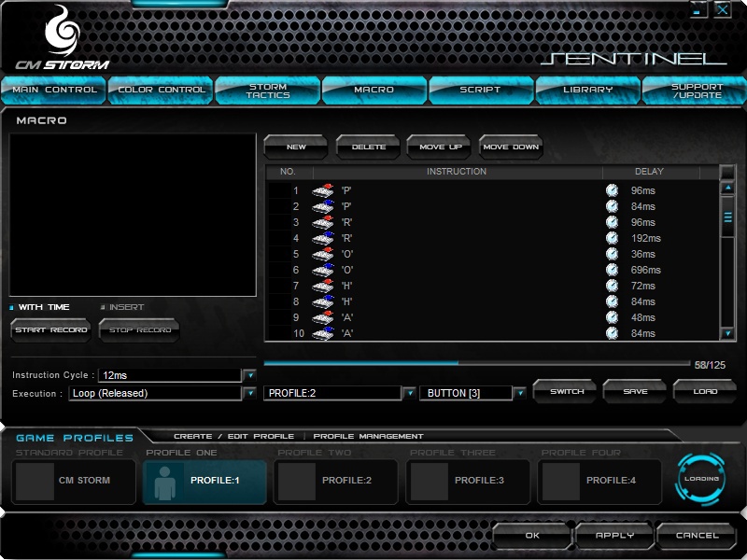747x560 pixels.
Task: Go to the Script tab
Action: click(481, 90)
